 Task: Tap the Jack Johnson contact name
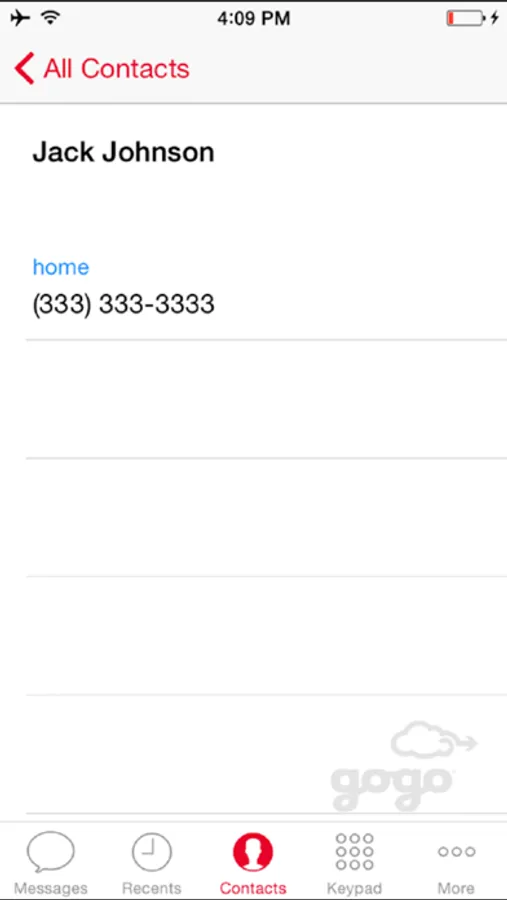pyautogui.click(x=123, y=153)
